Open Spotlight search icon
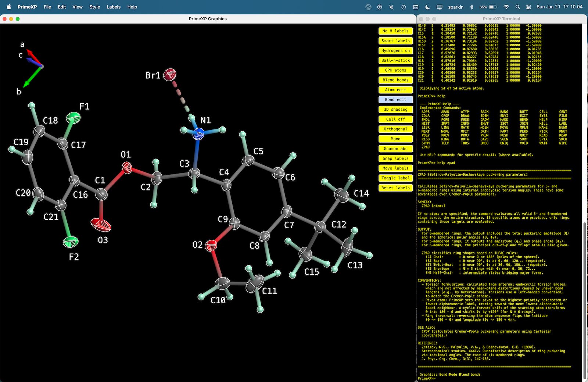 517,7
